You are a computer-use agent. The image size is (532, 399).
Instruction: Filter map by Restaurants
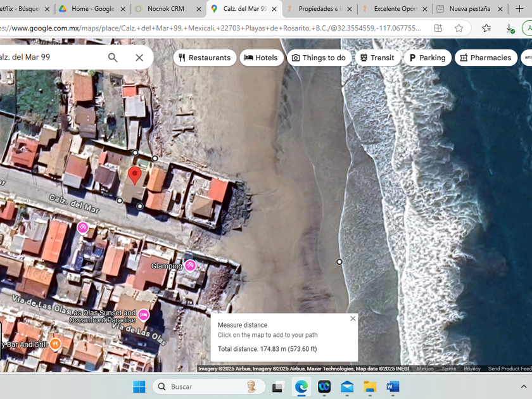tap(205, 58)
